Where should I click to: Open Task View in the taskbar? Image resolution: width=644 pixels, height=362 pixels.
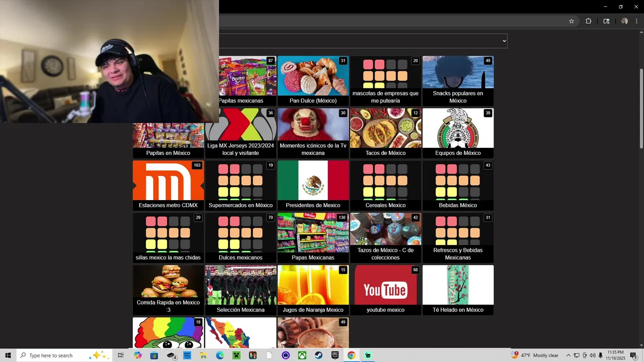pos(121,355)
